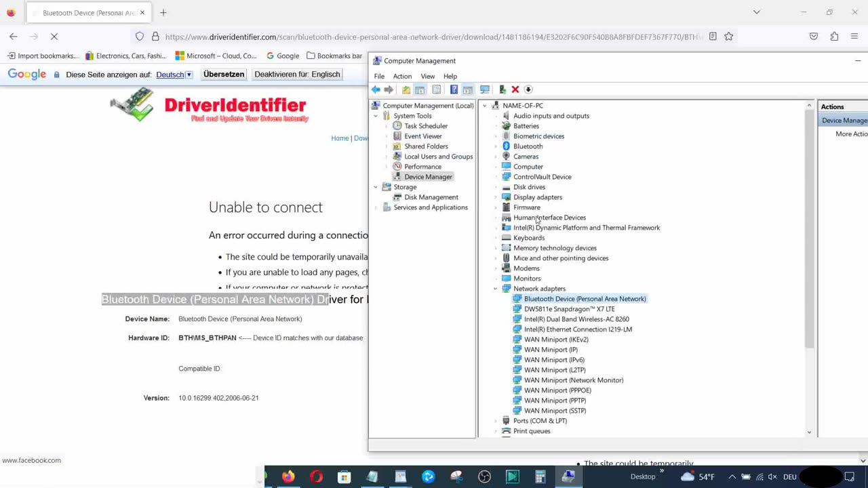
Task: Click the Firefox URL address field
Action: click(x=434, y=37)
